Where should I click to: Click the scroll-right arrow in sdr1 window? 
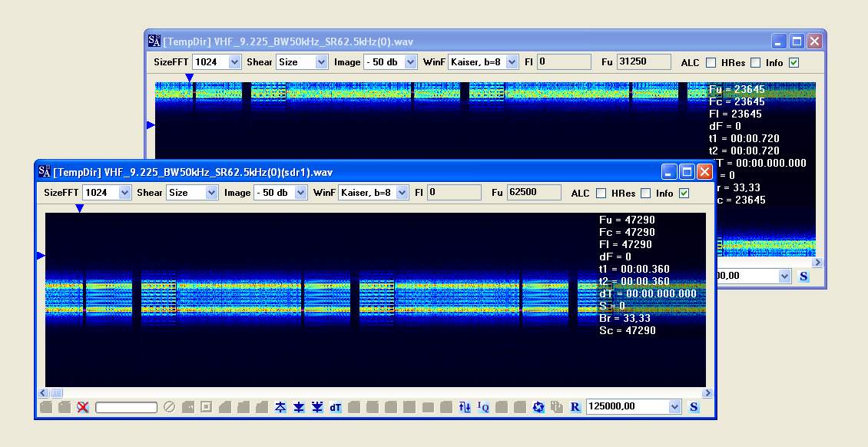coord(707,392)
